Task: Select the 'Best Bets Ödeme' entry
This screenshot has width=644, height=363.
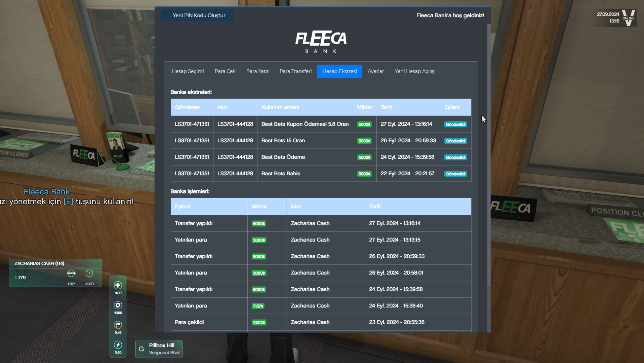Action: 283,157
